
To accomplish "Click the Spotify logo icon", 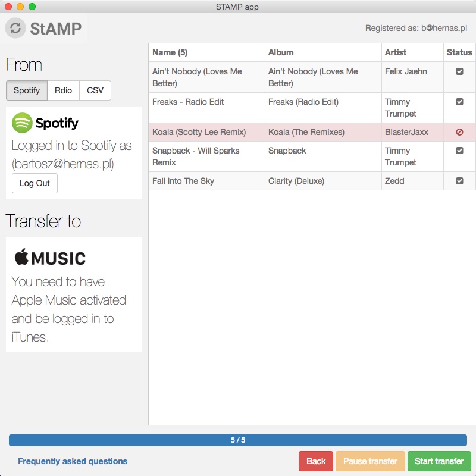I will click(x=22, y=124).
